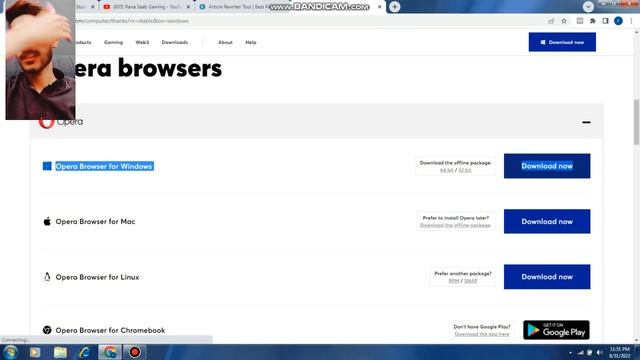Screen dimensions: 640x360
Task: Click the Get it on Google Play badge
Action: click(556, 330)
